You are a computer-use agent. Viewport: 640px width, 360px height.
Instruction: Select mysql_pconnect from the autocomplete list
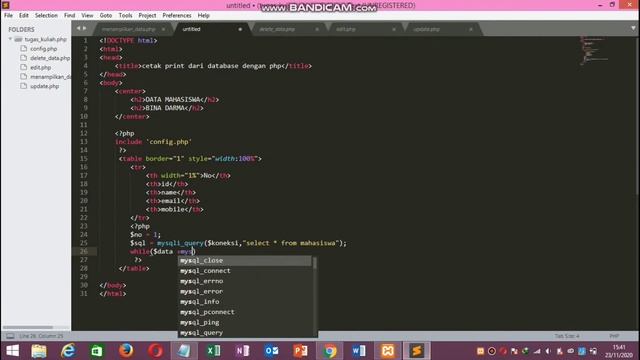(x=244, y=312)
